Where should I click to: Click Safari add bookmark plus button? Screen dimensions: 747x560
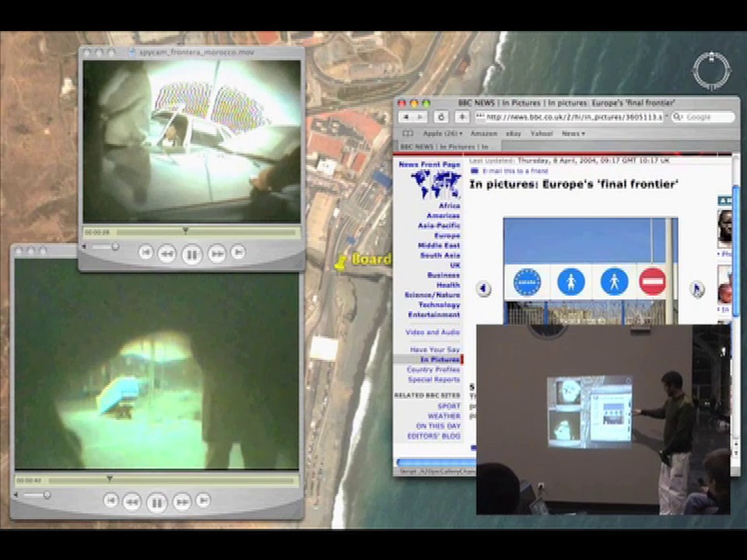pos(461,117)
